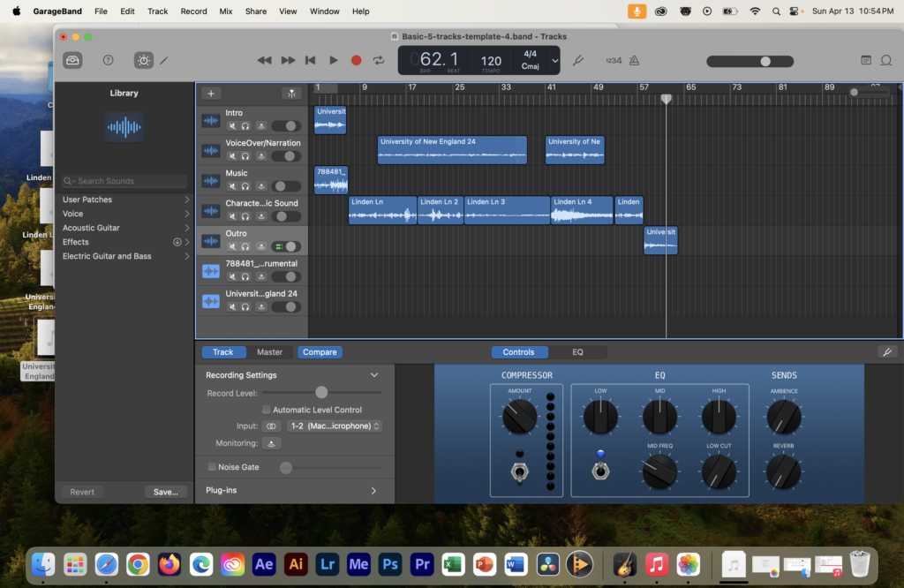
Task: Add a new track with plus button
Action: [x=211, y=94]
